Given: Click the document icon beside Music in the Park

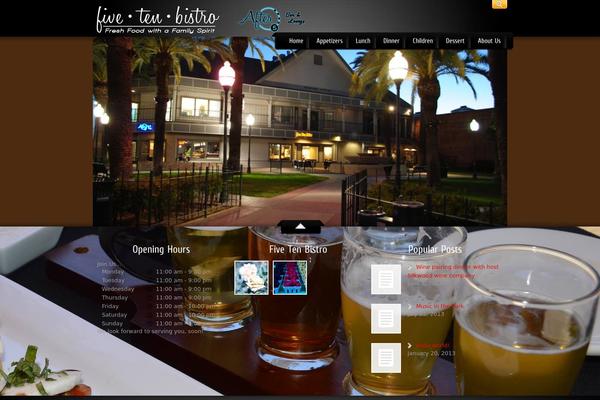Looking at the screenshot, I should 386,318.
